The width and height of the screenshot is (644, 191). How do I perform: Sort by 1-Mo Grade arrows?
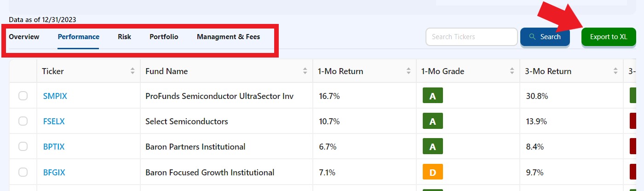pyautogui.click(x=512, y=71)
